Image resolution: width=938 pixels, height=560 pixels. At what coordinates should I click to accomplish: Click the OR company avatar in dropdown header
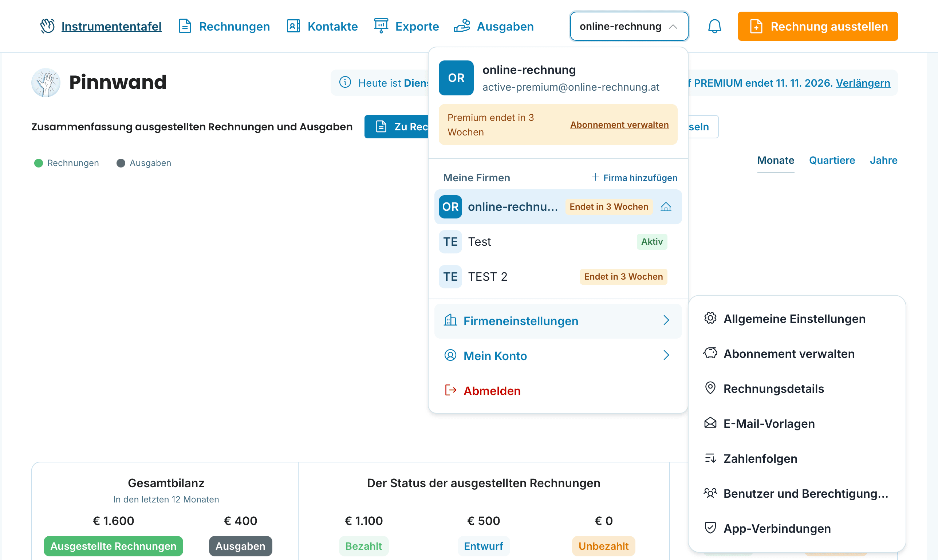456,78
